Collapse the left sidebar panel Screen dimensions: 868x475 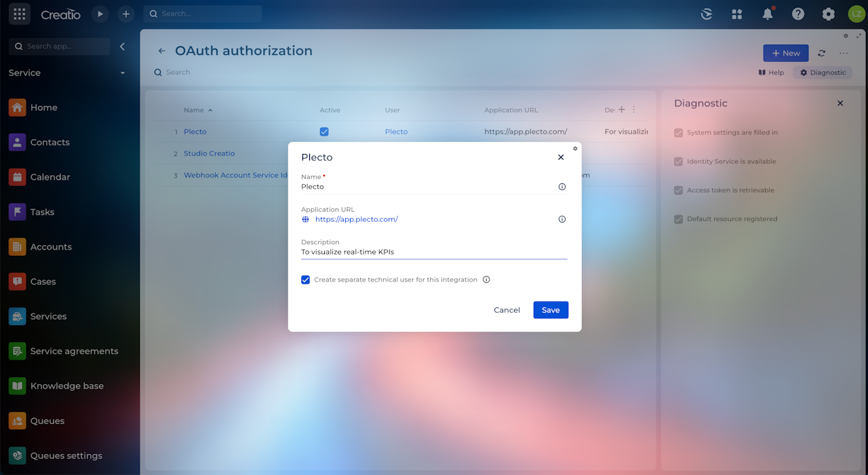[123, 46]
